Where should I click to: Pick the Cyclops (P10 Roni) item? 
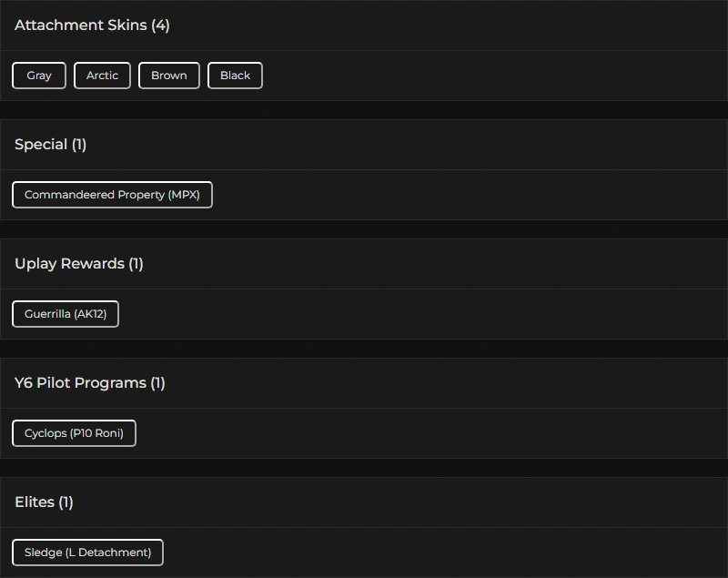(74, 433)
